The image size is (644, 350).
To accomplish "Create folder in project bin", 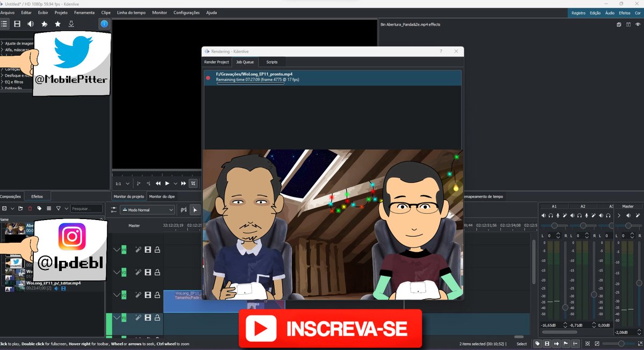I will [20, 208].
